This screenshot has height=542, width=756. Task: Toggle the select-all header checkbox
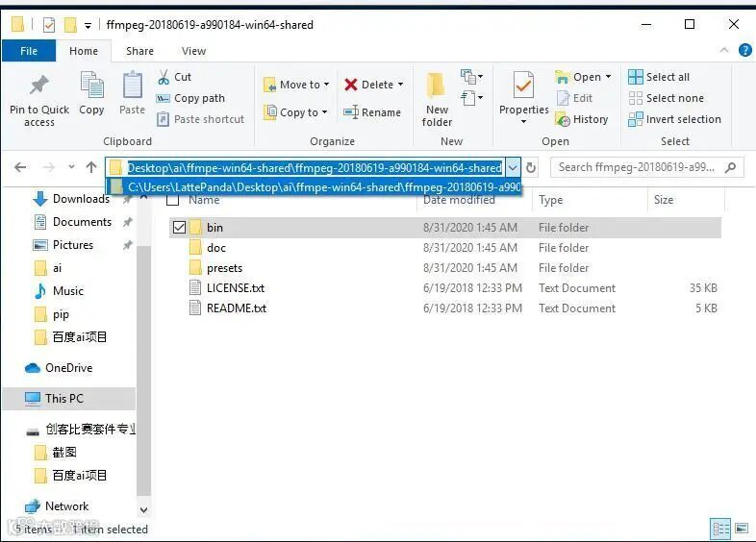(172, 200)
